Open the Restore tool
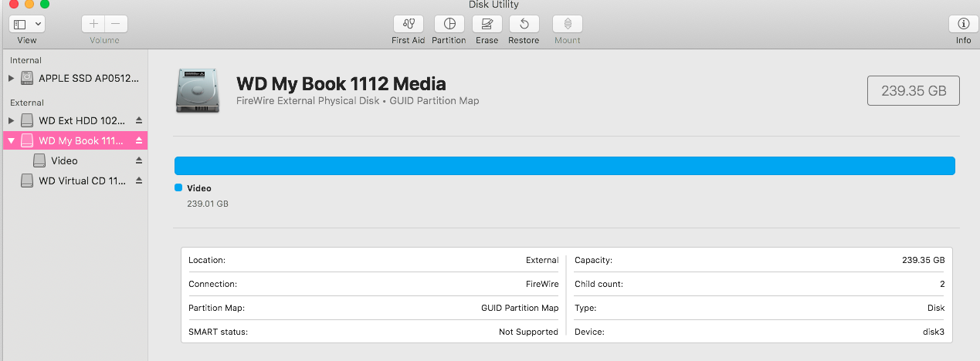Screen dimensions: 980x361 [x=524, y=24]
